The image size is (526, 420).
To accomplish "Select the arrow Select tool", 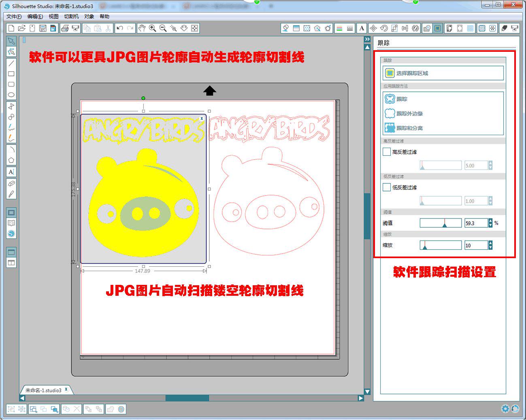I will click(11, 41).
